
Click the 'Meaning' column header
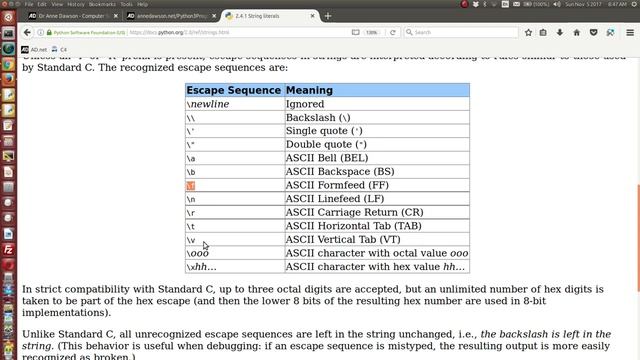(x=377, y=90)
